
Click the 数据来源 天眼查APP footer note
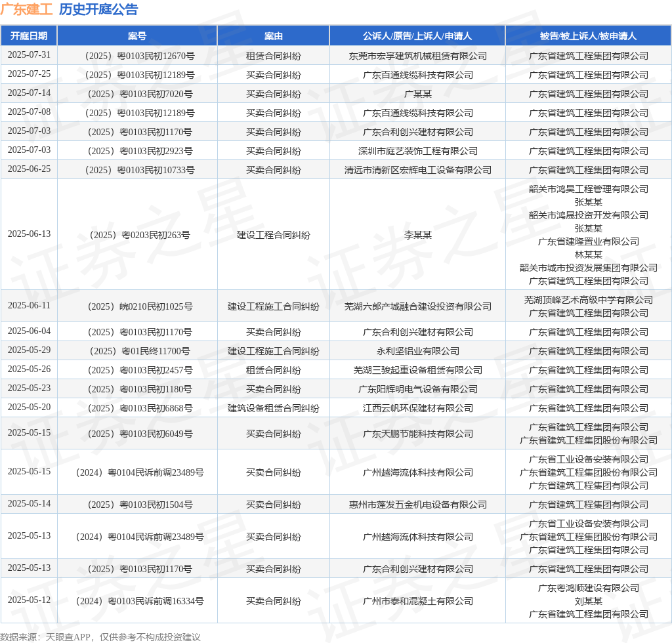[x=100, y=637]
